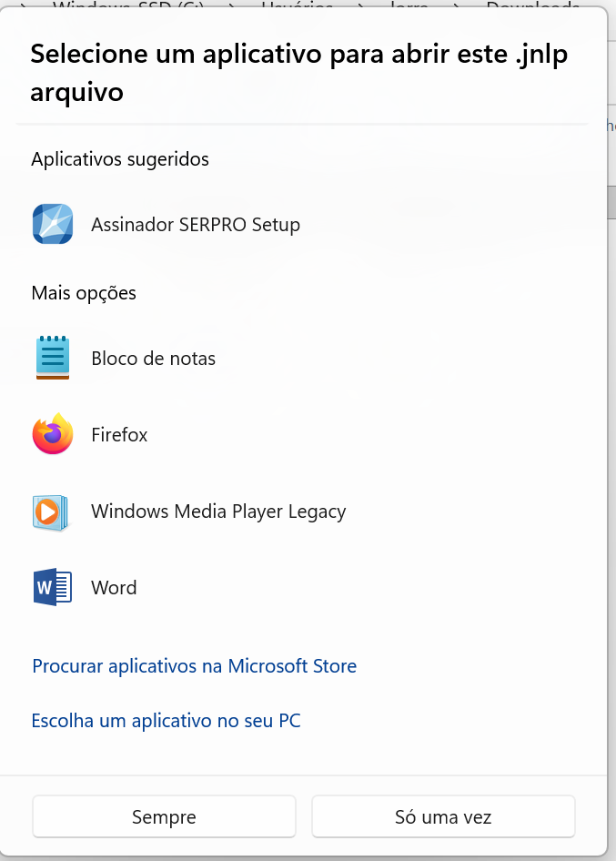Screen dimensions: 616x861
Task: Pick the Firefox icon
Action: 53,434
